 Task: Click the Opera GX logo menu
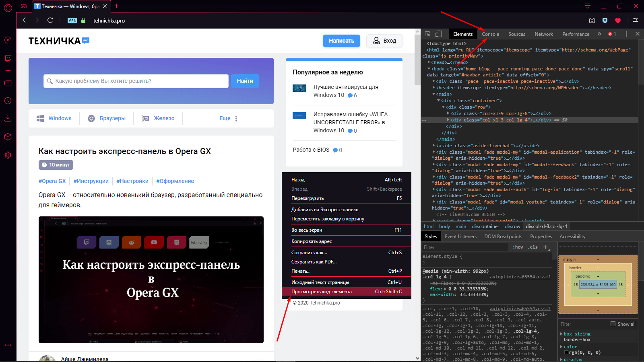(8, 8)
